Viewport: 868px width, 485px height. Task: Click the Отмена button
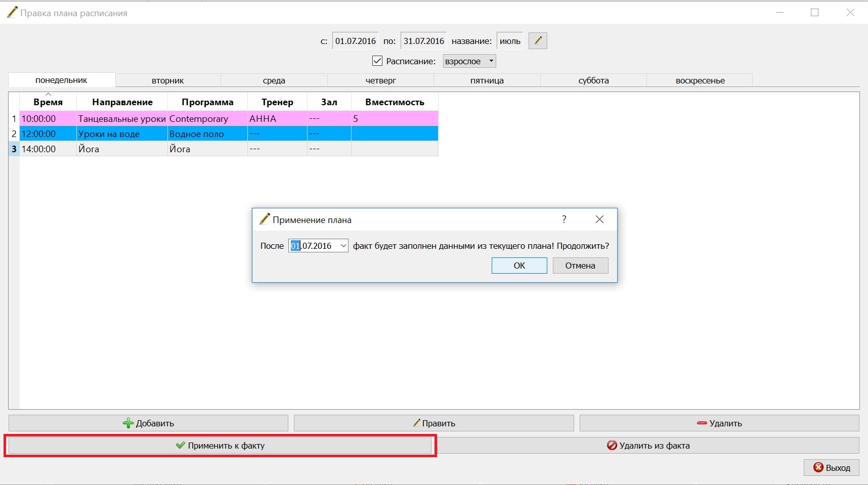pos(580,266)
